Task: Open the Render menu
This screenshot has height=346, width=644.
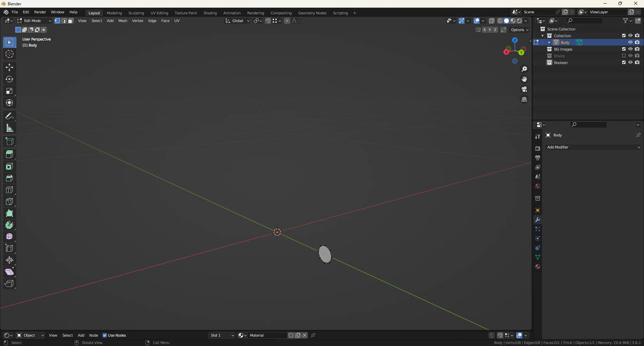Action: 40,12
